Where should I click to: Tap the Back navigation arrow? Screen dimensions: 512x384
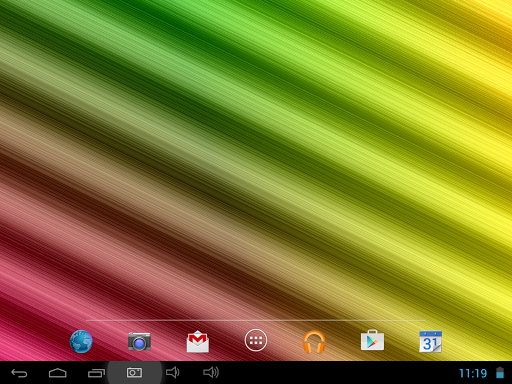(x=19, y=373)
